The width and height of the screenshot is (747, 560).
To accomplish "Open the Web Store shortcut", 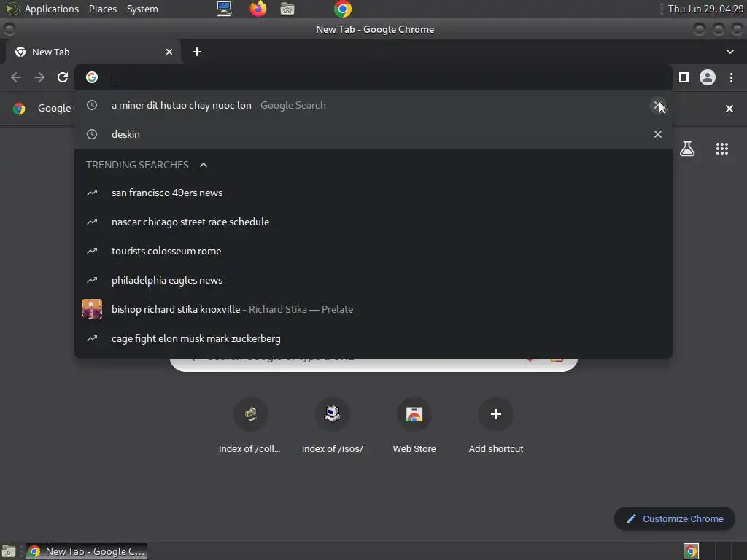I will coord(414,424).
